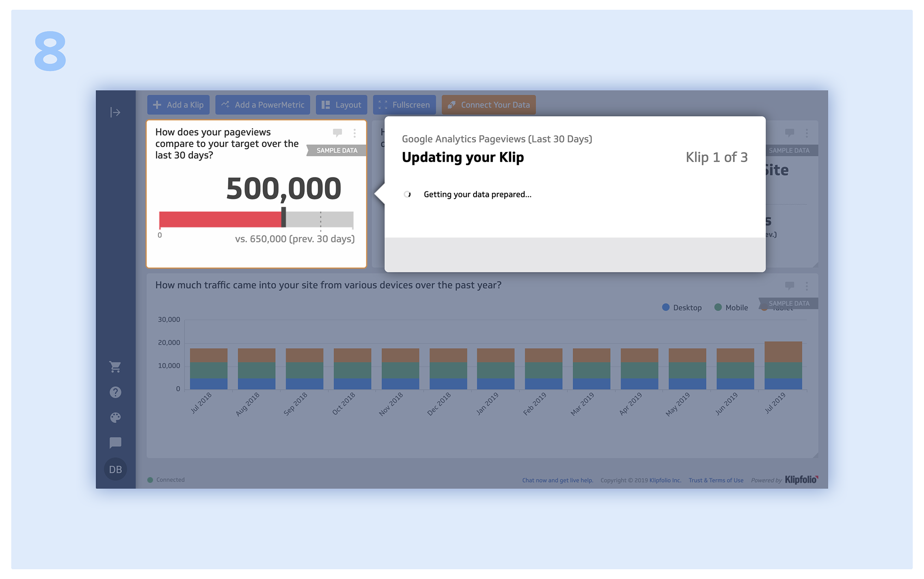
Task: Click the Klip 1 of 3 counter
Action: [x=717, y=158]
